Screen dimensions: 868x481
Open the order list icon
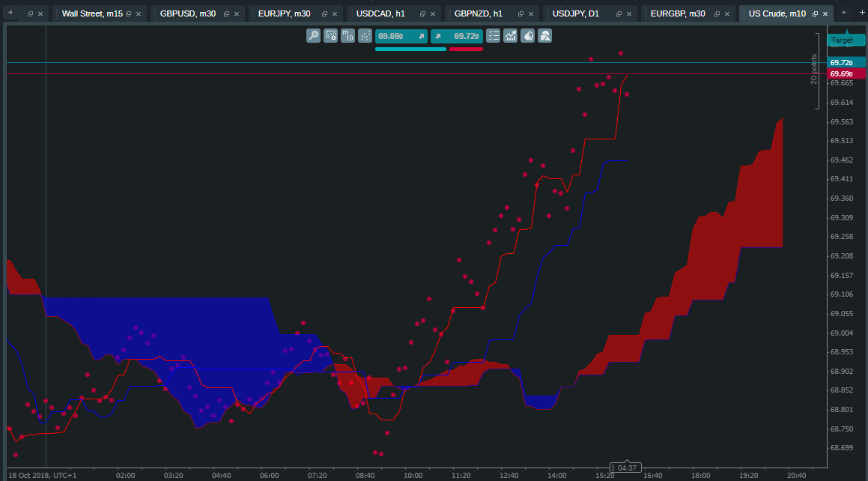493,35
